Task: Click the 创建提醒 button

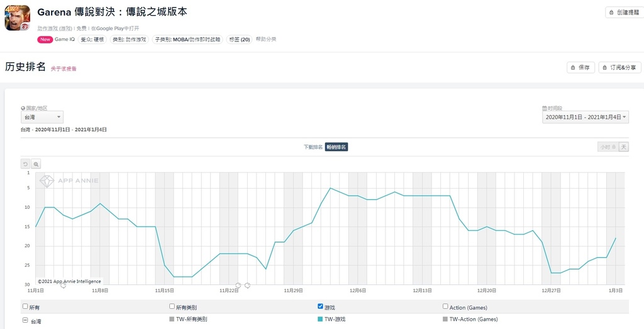Action: pyautogui.click(x=625, y=13)
